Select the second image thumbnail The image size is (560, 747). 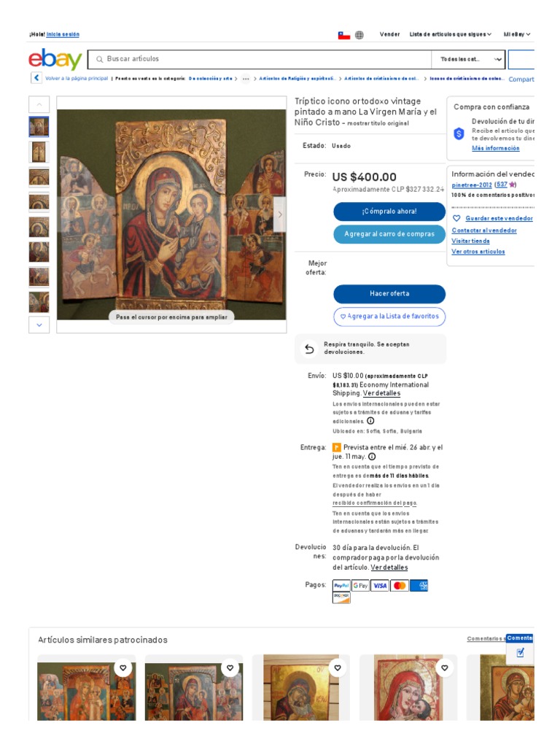click(39, 152)
